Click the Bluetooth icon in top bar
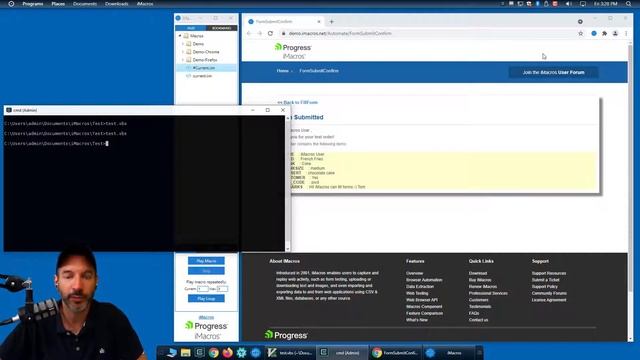 pos(538,4)
